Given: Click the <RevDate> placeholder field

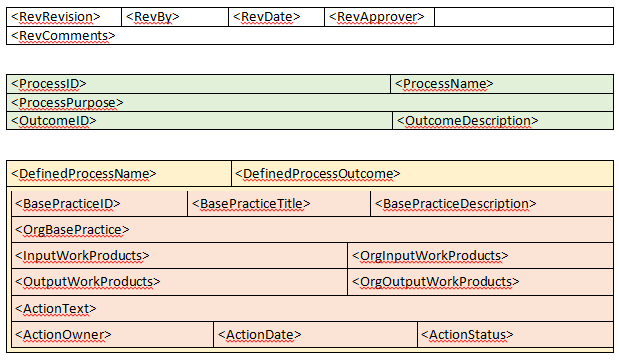Looking at the screenshot, I should coord(276,17).
